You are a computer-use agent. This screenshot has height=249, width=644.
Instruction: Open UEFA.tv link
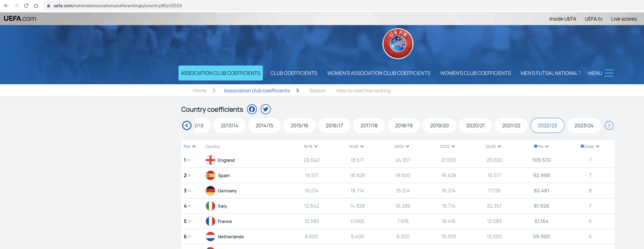pyautogui.click(x=594, y=19)
